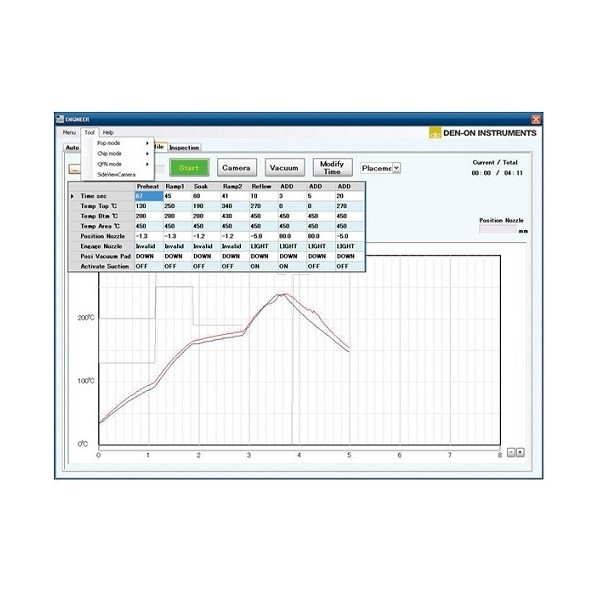Click the Soak Time sec cell 60
This screenshot has height=600, width=600.
(x=207, y=196)
